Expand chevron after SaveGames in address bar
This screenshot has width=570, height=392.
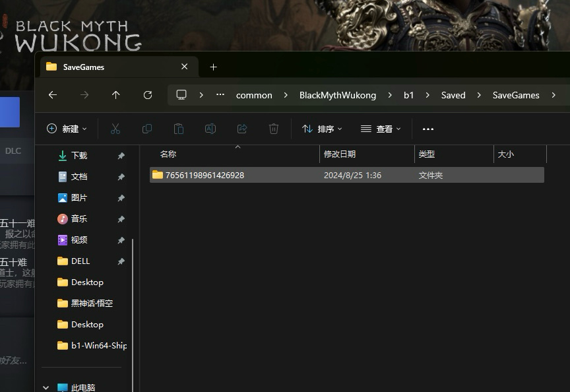coord(554,95)
